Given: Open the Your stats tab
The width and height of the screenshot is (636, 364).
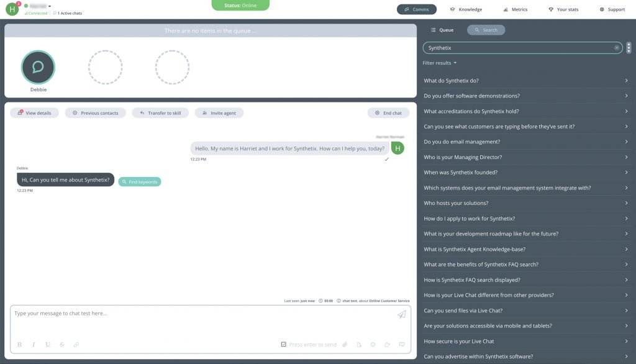Looking at the screenshot, I should click(563, 9).
